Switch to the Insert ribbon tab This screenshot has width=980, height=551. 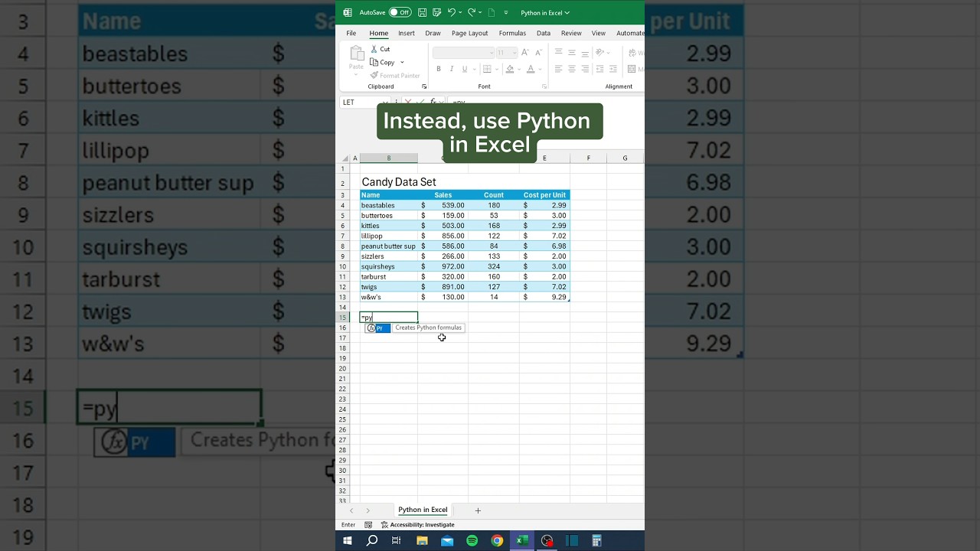click(407, 33)
